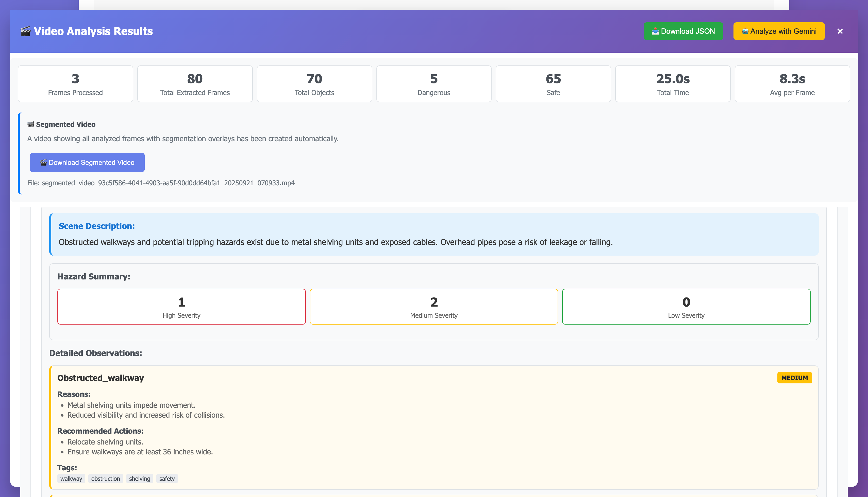Screen dimensions: 868x497
Task: Click the camera icon next to Segmented Video
Action: [31, 124]
